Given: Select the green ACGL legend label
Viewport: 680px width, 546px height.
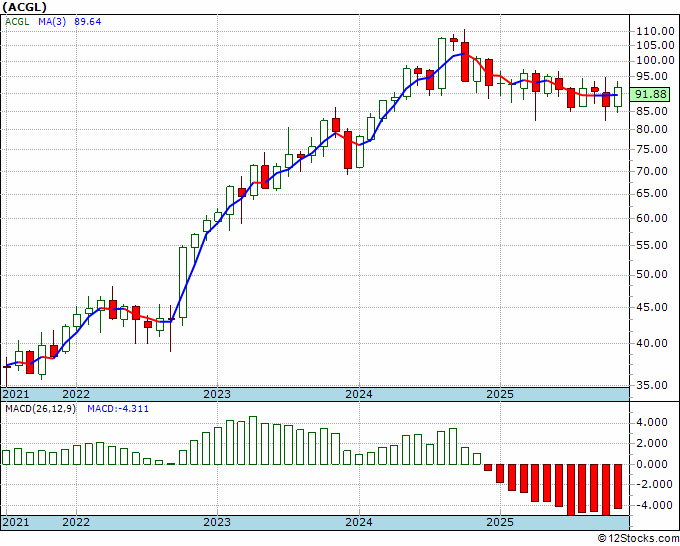Looking at the screenshot, I should (17, 21).
